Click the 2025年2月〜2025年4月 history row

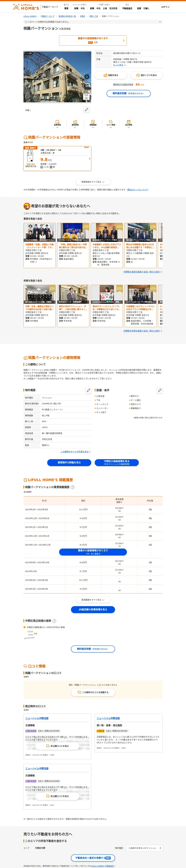[93, 510]
